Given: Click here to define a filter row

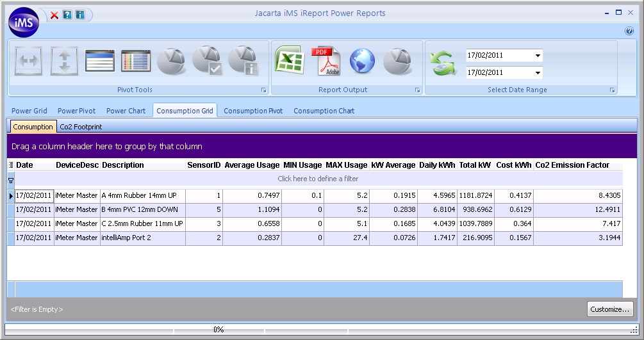Looking at the screenshot, I should point(318,179).
